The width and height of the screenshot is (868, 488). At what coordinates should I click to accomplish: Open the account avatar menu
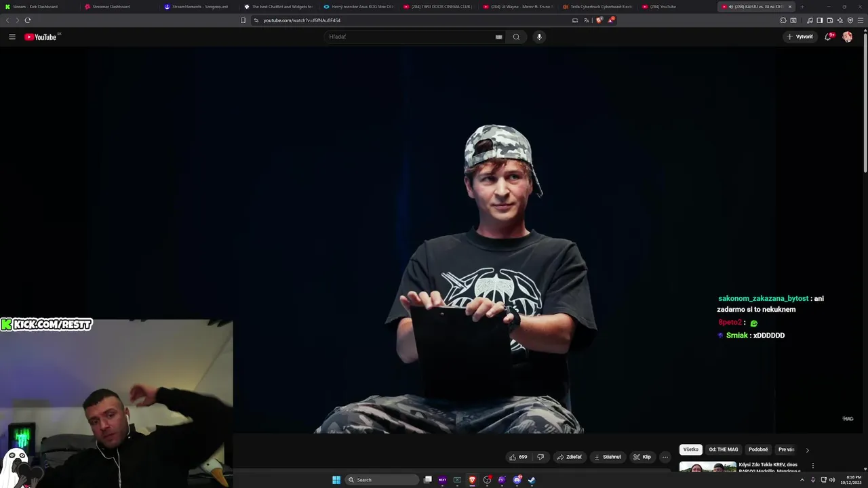click(x=847, y=37)
